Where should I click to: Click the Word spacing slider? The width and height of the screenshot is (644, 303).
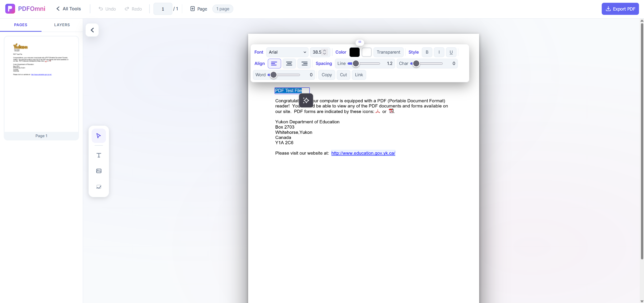tap(284, 75)
